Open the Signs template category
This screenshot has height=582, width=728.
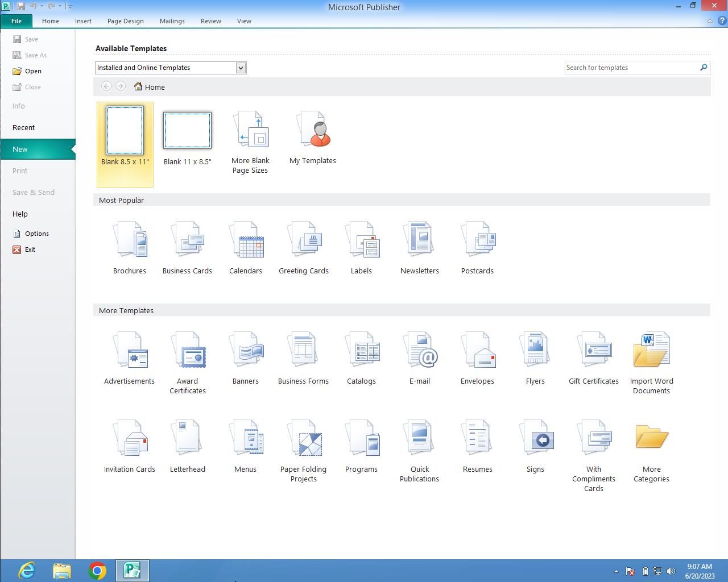535,446
